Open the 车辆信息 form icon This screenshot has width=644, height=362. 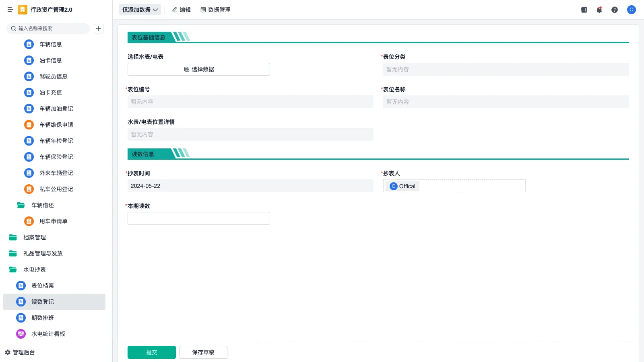[29, 44]
